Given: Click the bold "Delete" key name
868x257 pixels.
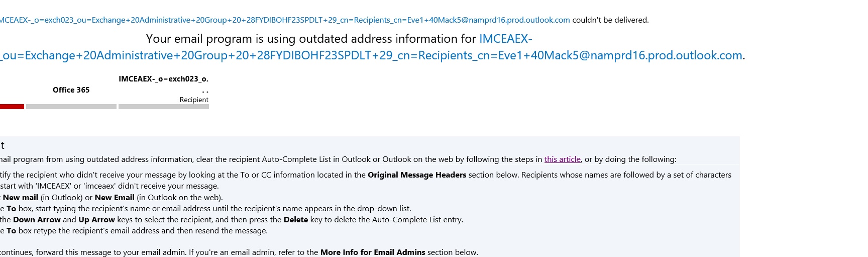Looking at the screenshot, I should (296, 220).
